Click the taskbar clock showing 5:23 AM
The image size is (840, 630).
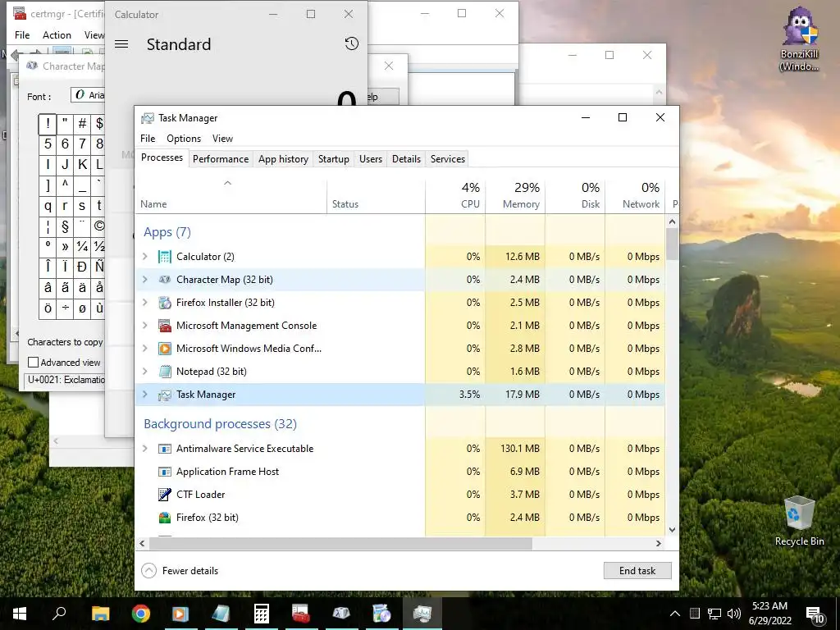pyautogui.click(x=769, y=614)
